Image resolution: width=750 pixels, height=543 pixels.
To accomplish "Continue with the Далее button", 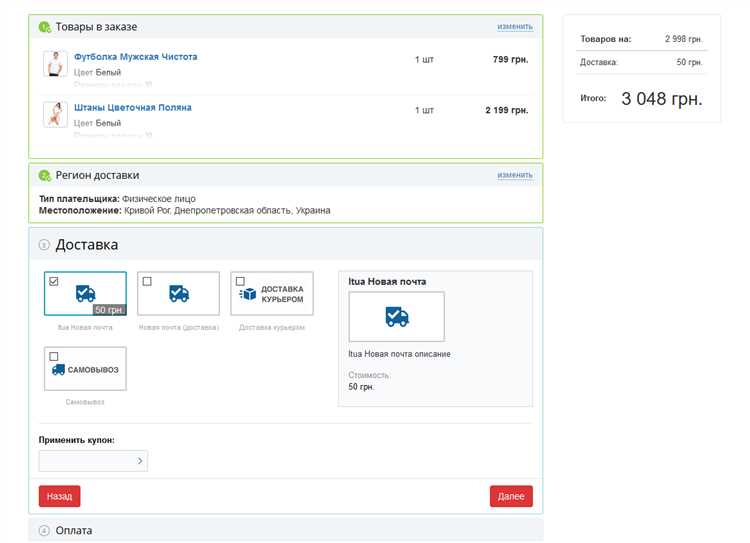I will coord(511,496).
